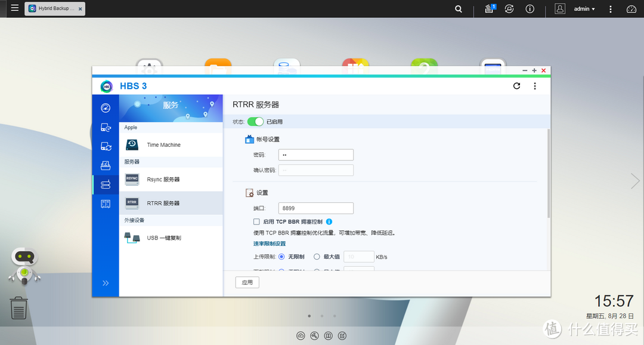Open the dashboard gauge icon in top bar

[x=631, y=8]
